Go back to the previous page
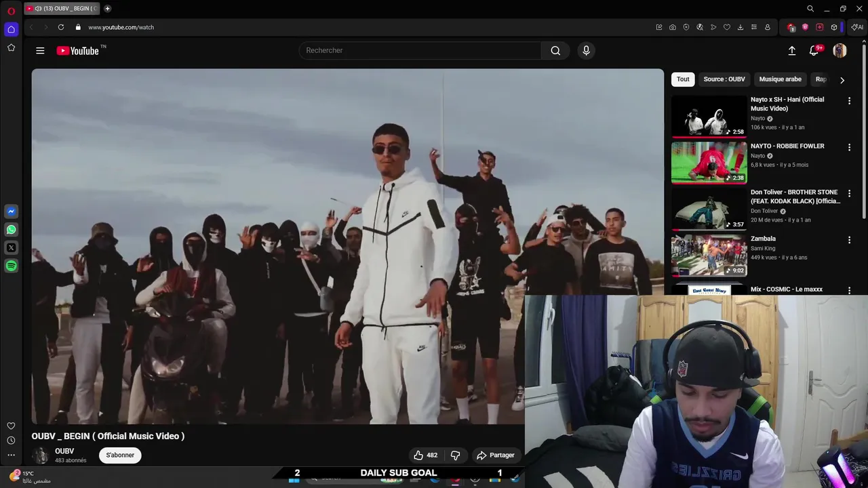Image resolution: width=868 pixels, height=488 pixels. click(31, 27)
